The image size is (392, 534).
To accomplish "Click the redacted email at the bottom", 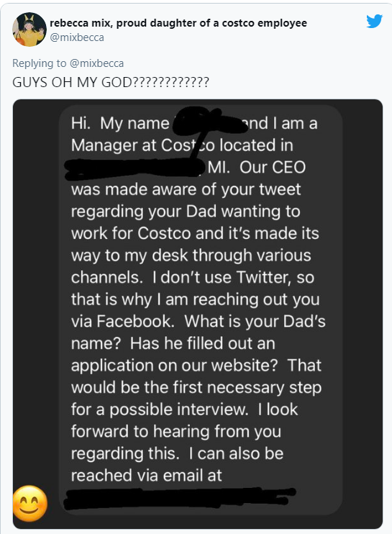I will tap(178, 498).
